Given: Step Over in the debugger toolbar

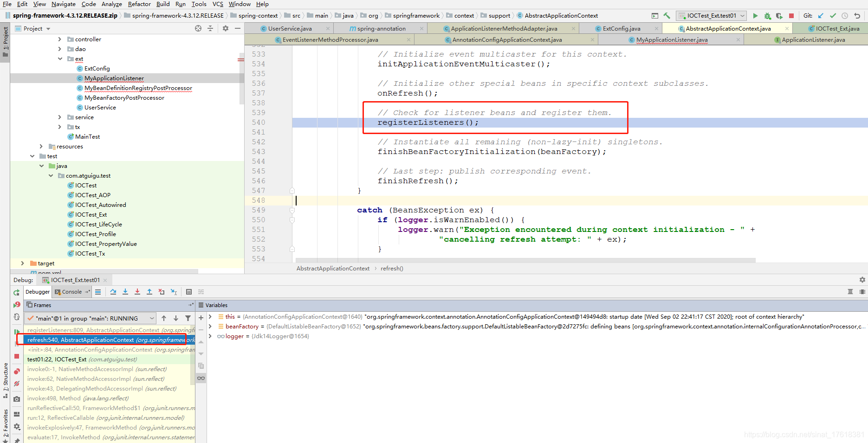Looking at the screenshot, I should pyautogui.click(x=113, y=292).
